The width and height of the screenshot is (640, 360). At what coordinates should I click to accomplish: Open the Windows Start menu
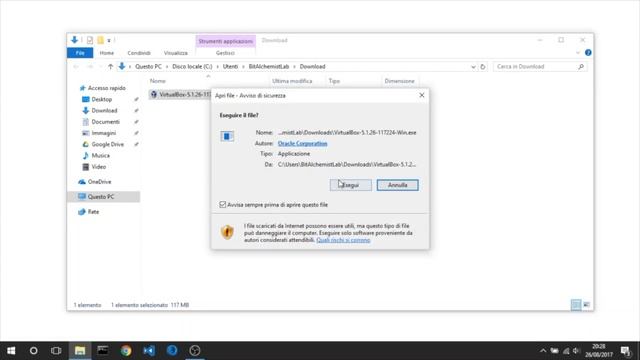11,351
